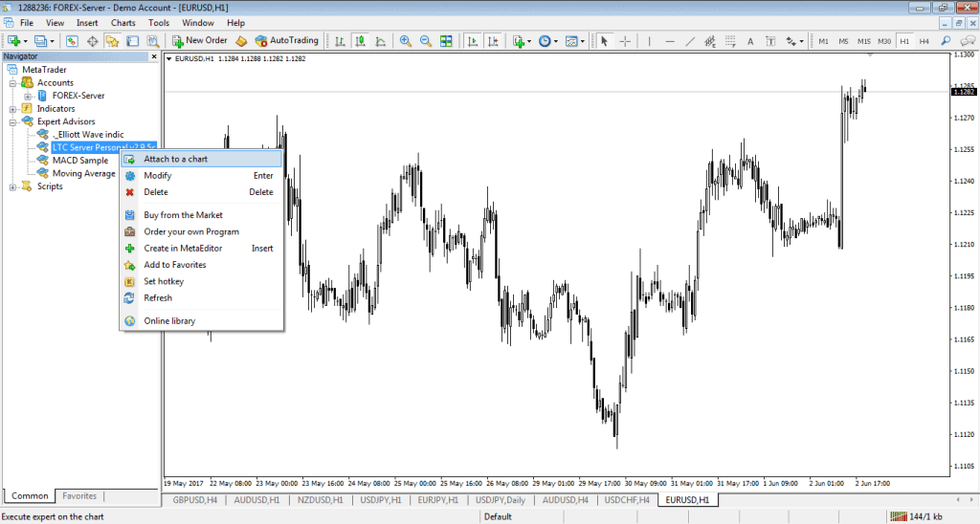Collapse the Accounts tree node
980x524 pixels.
[12, 83]
